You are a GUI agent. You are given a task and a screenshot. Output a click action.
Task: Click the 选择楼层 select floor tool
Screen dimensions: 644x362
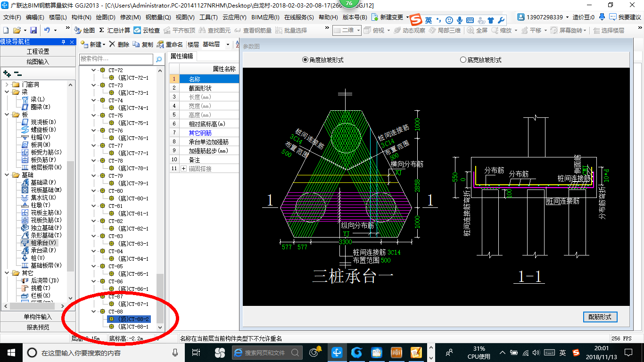point(609,30)
